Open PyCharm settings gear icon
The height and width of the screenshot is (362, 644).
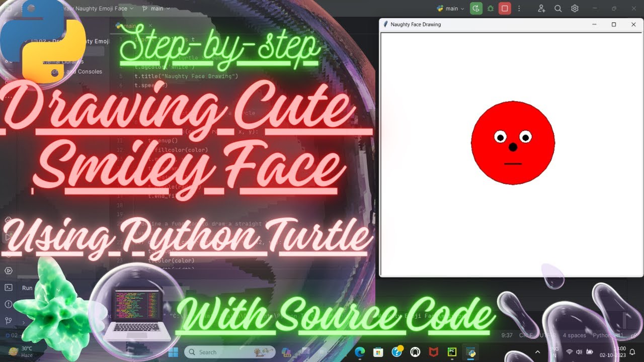575,9
